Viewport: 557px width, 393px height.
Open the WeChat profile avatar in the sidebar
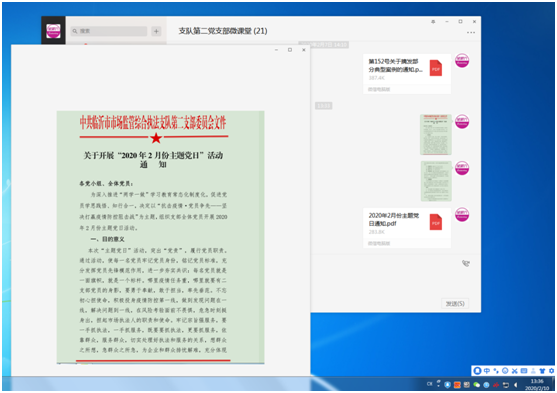pyautogui.click(x=53, y=31)
